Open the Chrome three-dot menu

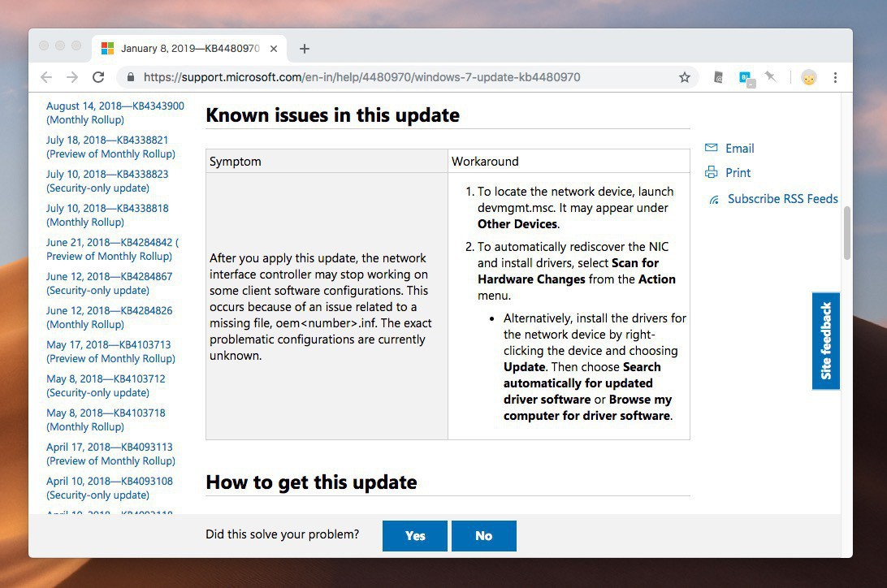(x=835, y=77)
